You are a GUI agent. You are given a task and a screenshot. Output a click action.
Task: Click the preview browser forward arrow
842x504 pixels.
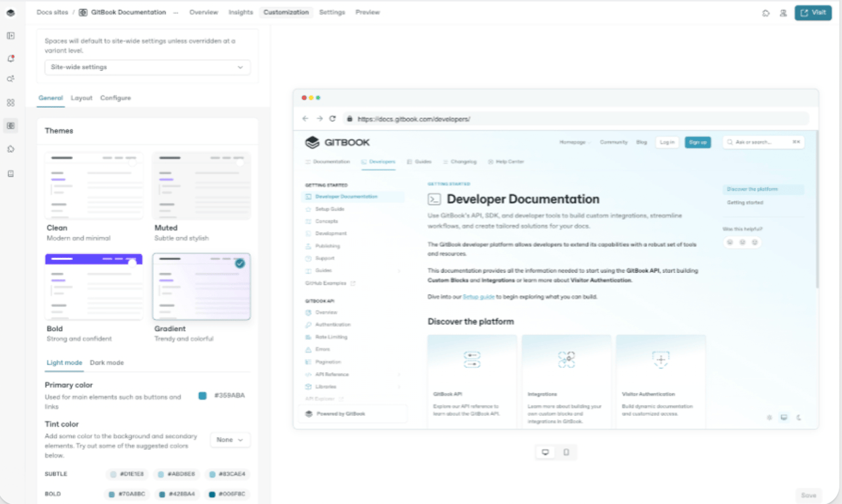(x=319, y=119)
